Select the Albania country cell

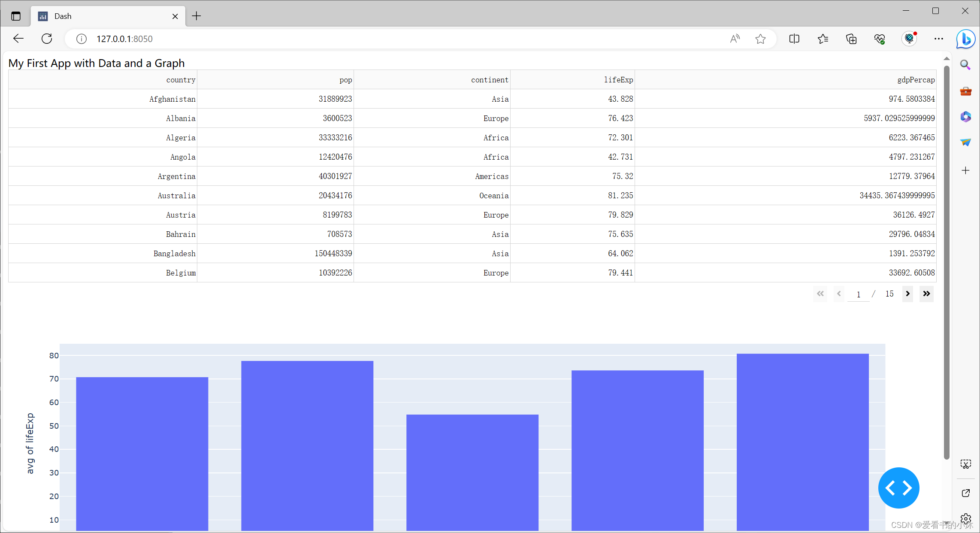[x=103, y=118]
